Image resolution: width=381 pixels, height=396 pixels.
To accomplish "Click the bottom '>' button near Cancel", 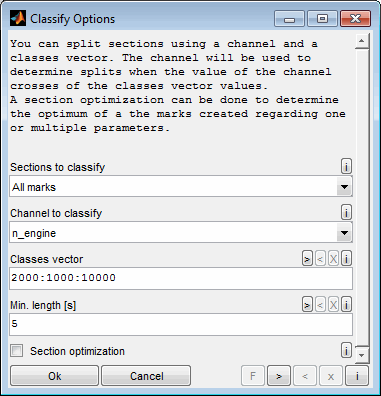I will point(279,376).
